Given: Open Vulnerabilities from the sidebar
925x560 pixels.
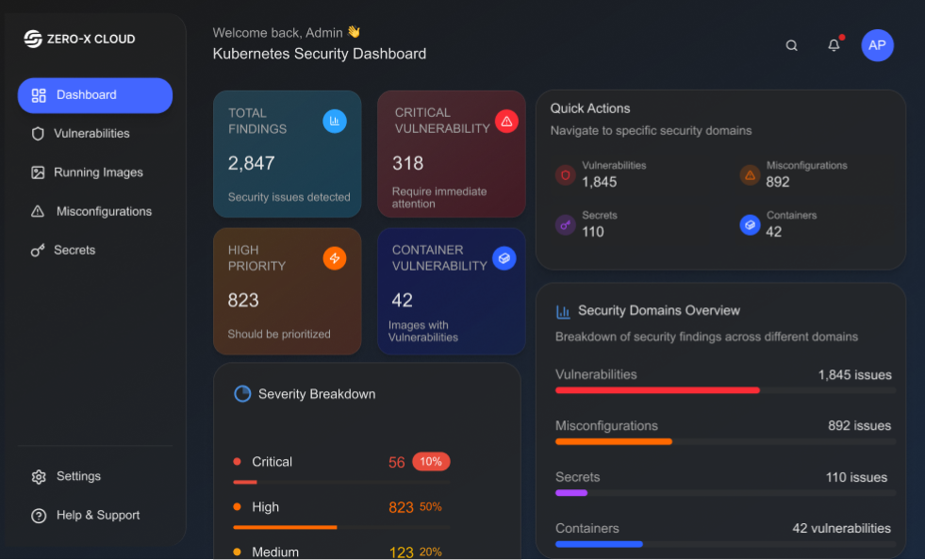Looking at the screenshot, I should pyautogui.click(x=91, y=134).
